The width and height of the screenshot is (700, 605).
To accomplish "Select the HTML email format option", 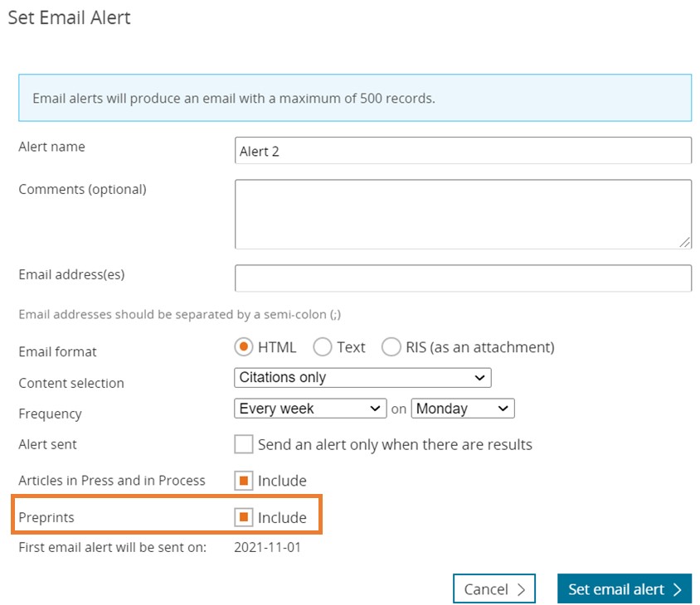I will (245, 347).
